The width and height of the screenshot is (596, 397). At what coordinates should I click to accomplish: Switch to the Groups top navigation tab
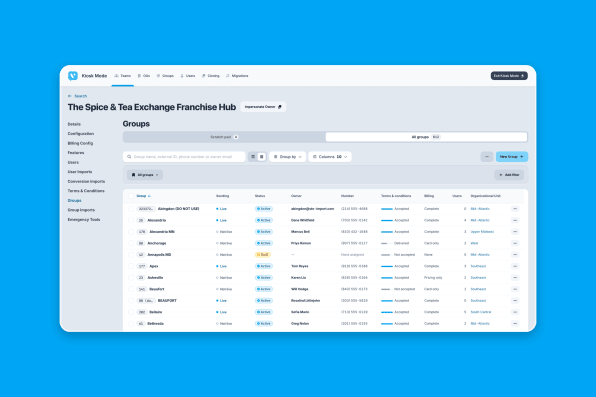tap(165, 76)
